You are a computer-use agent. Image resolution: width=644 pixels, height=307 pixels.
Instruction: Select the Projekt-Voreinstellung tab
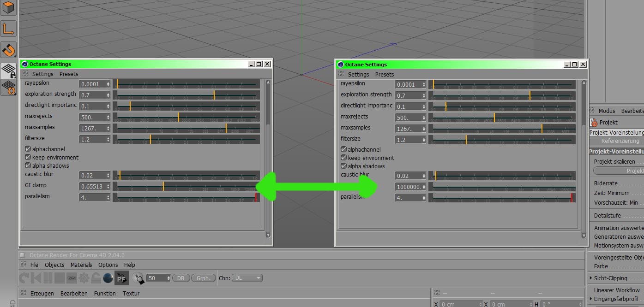pyautogui.click(x=616, y=133)
